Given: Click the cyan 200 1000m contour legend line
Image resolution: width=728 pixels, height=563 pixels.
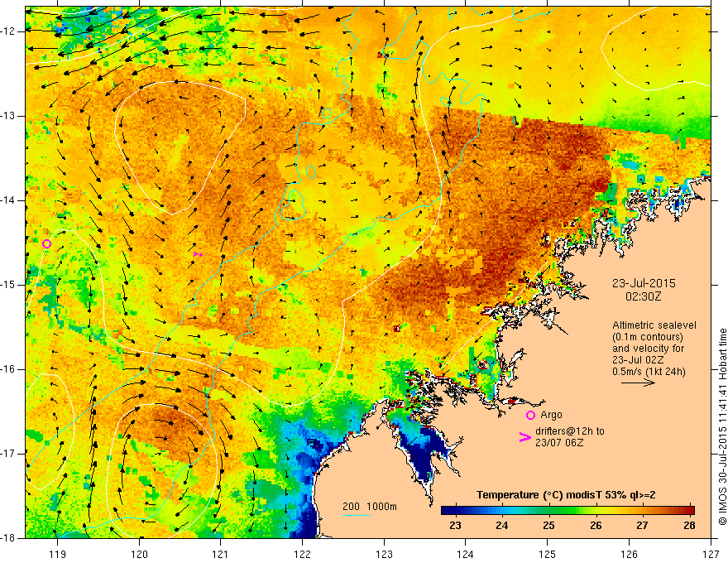Looking at the screenshot, I should [356, 515].
